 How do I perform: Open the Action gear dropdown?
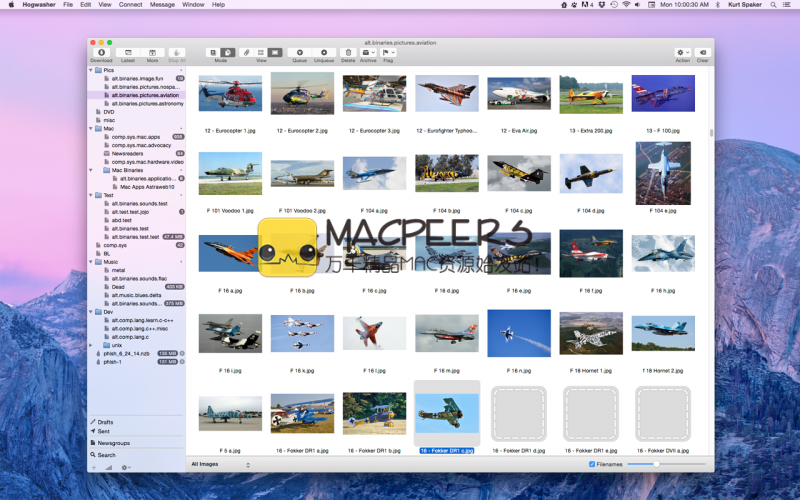(682, 52)
